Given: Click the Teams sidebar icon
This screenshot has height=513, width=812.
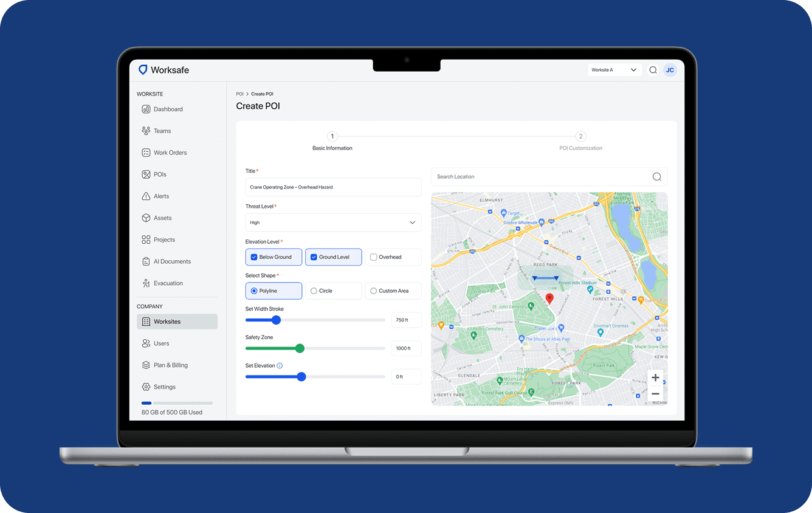Looking at the screenshot, I should point(146,131).
